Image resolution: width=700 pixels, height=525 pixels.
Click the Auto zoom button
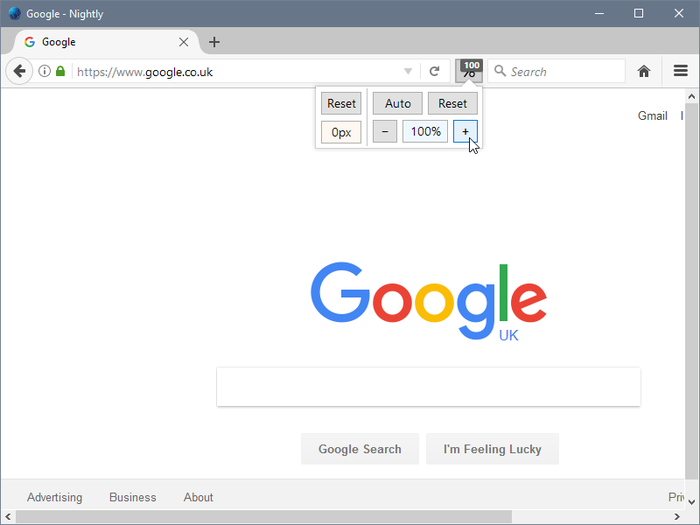398,104
